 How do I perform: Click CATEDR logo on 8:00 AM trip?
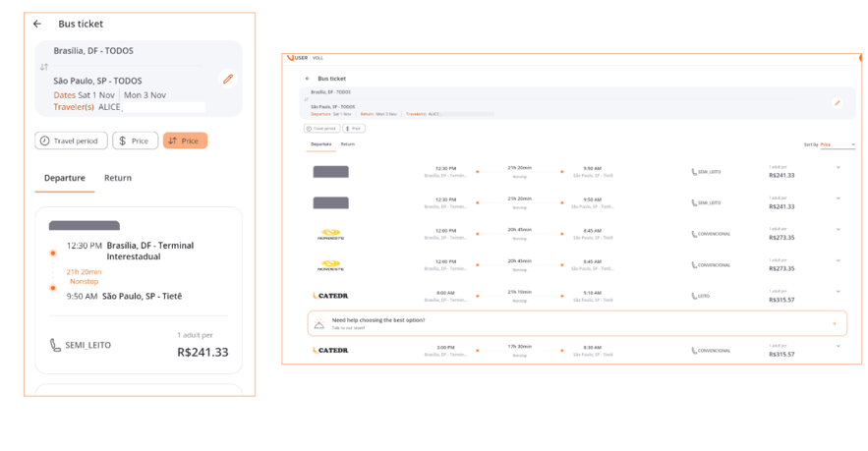330,296
